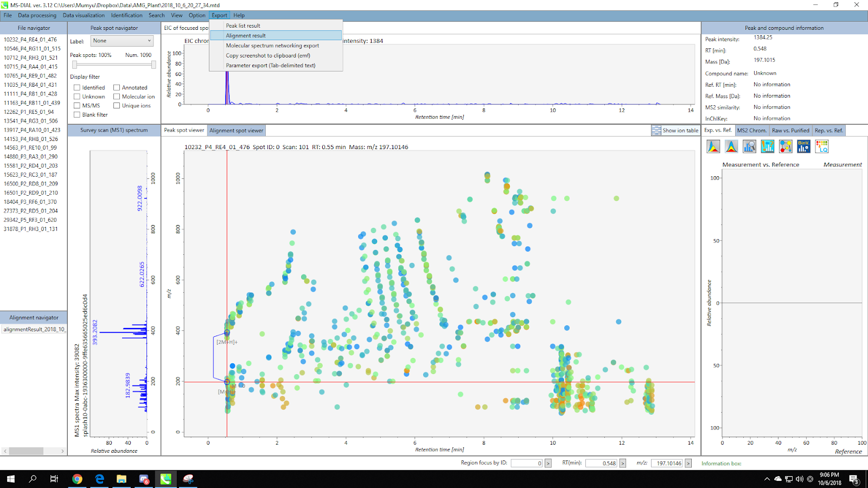This screenshot has height=488, width=868.
Task: Adjust the Peak spots percentage slider
Action: (x=114, y=65)
